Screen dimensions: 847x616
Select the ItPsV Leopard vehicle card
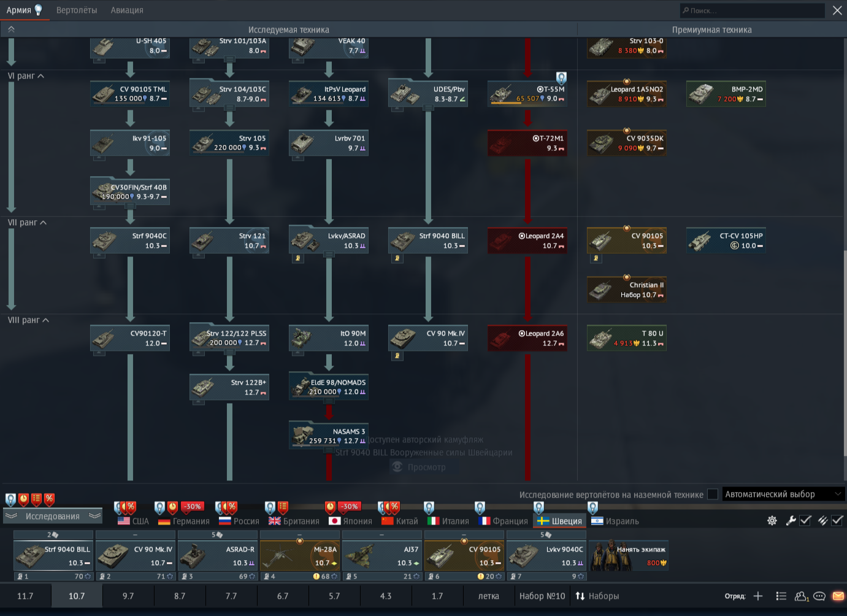click(329, 94)
